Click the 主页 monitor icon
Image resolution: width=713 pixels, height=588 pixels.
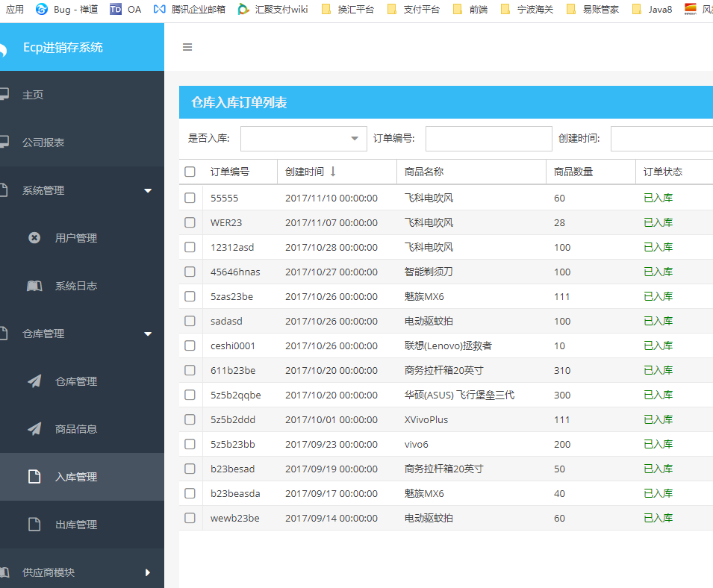pyautogui.click(x=4, y=94)
